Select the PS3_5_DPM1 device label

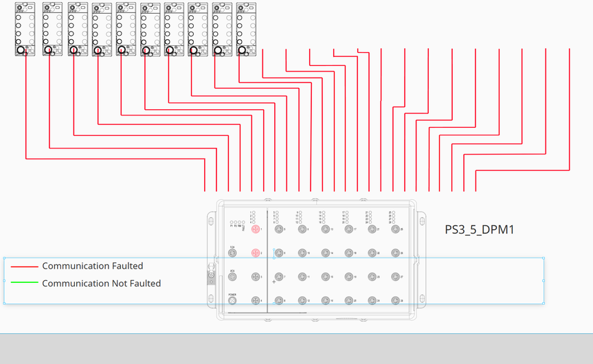(x=480, y=229)
